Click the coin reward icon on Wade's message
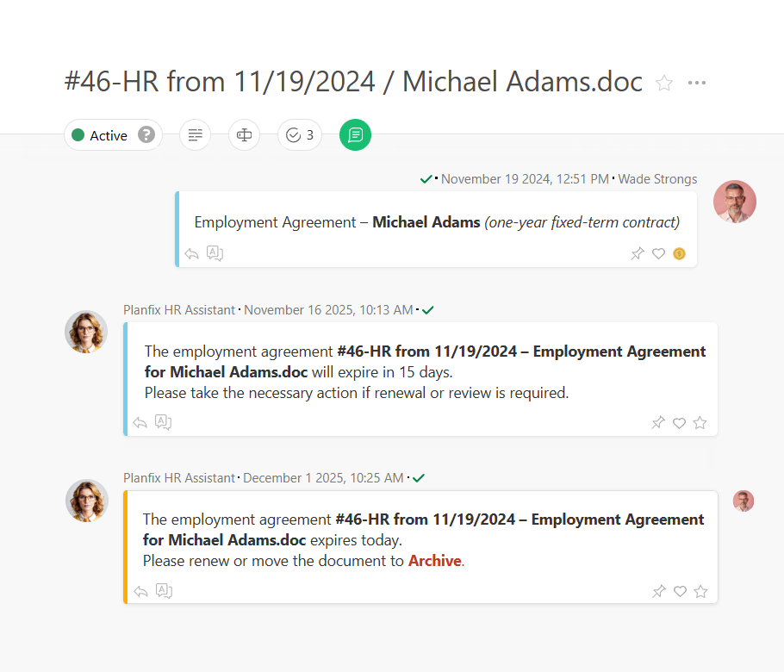This screenshot has height=672, width=784. tap(679, 253)
